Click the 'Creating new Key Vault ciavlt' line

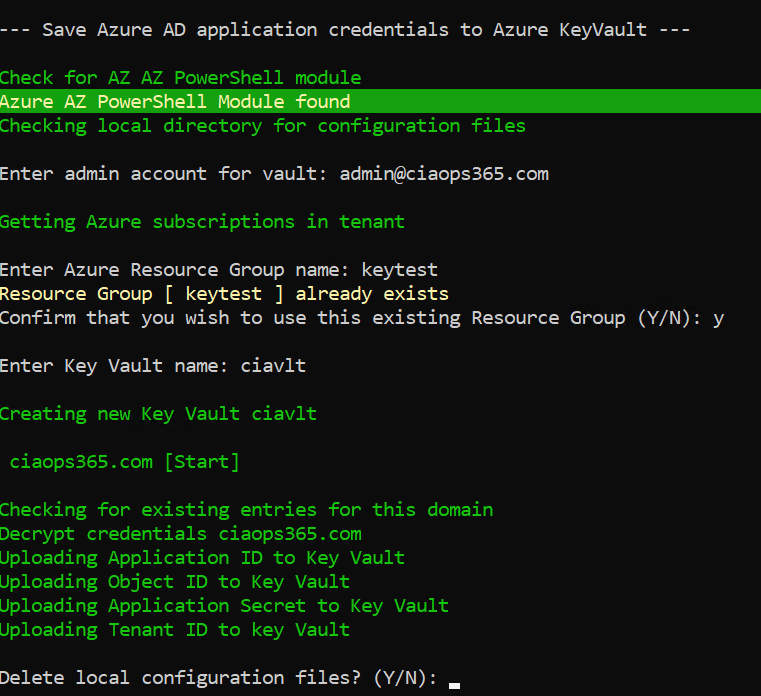coord(158,414)
